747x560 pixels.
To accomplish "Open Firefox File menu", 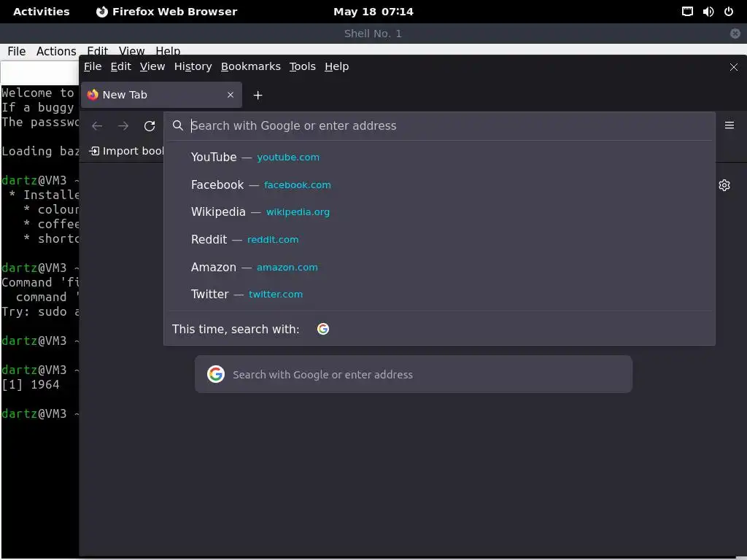I will [93, 66].
